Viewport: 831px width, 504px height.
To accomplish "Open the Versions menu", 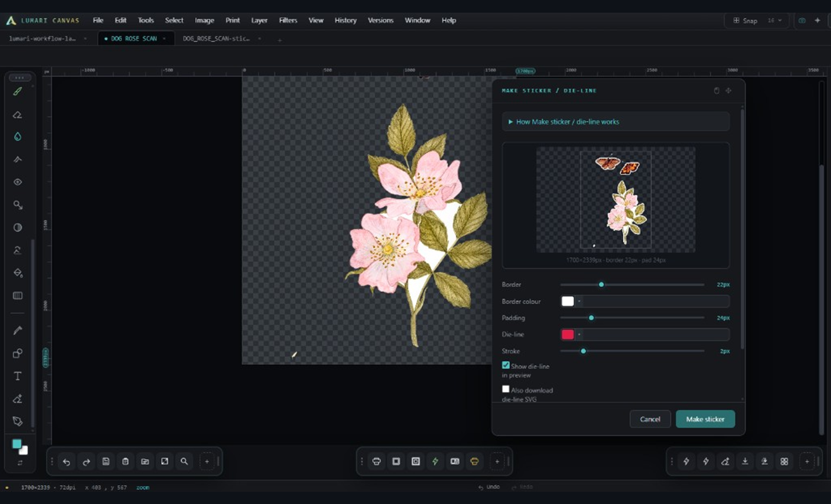I will tap(380, 20).
